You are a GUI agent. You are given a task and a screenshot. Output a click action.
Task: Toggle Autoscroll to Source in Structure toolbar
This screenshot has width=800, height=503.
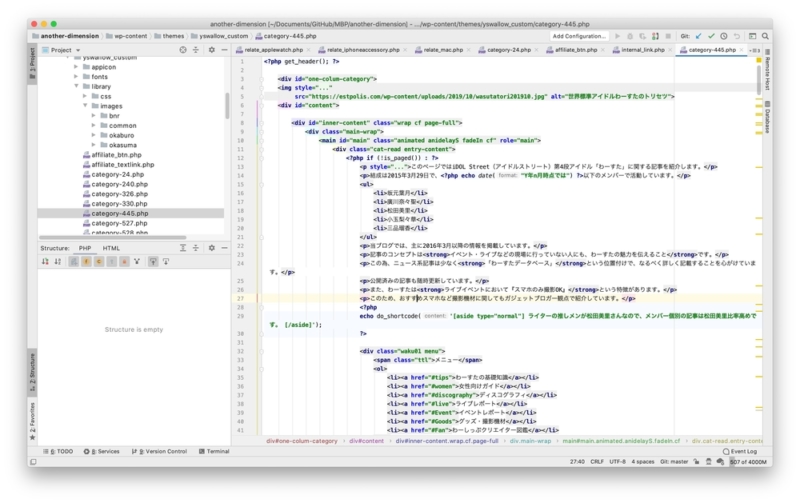153,262
